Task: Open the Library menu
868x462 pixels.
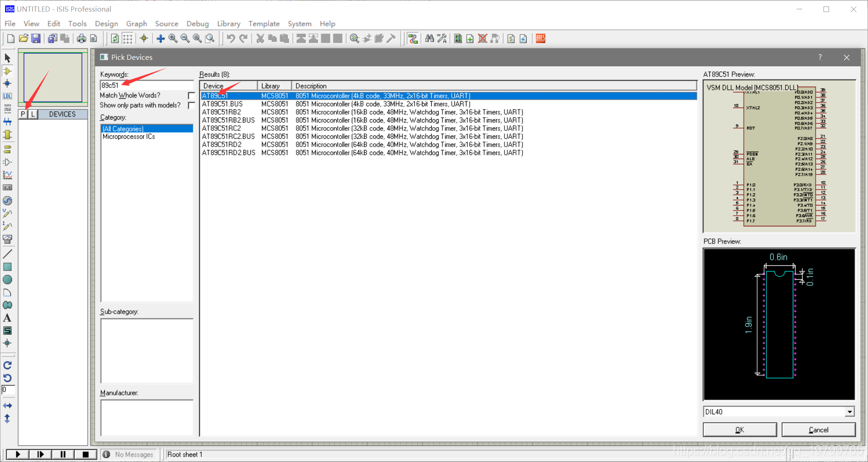Action: coord(229,24)
